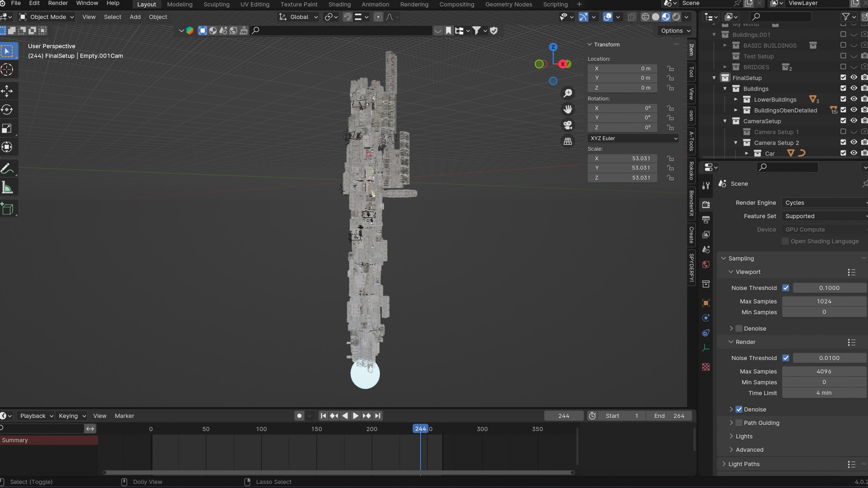
Task: Select the Move tool in toolbar
Action: (x=7, y=91)
